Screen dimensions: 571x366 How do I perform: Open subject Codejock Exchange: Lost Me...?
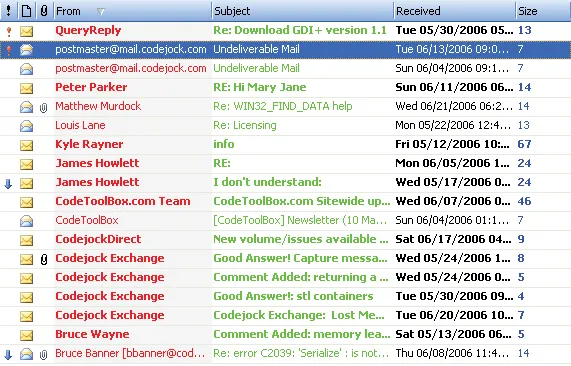(x=299, y=315)
